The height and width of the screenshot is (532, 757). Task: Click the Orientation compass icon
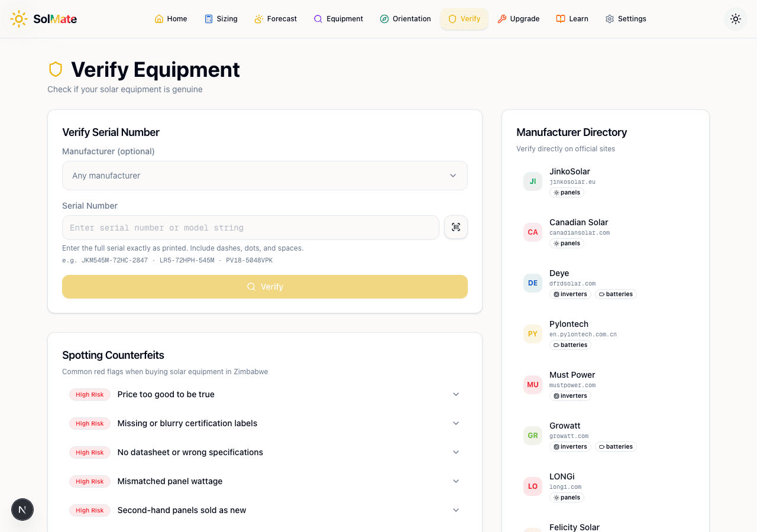pos(383,18)
